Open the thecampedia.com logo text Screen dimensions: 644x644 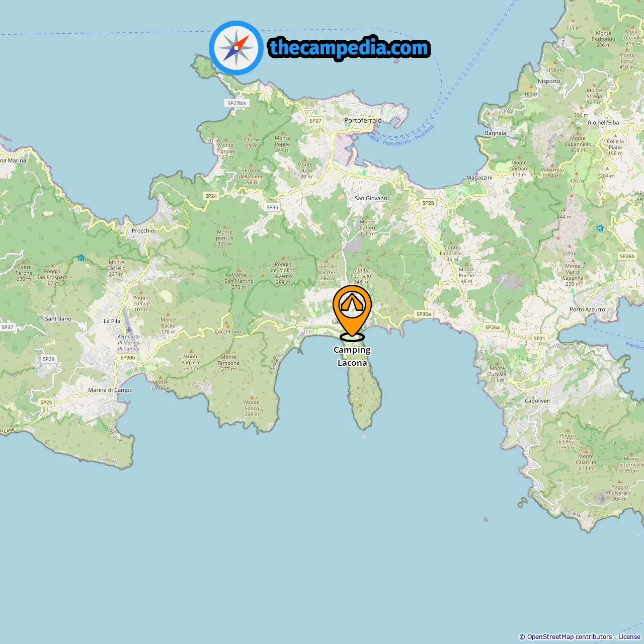tap(349, 48)
